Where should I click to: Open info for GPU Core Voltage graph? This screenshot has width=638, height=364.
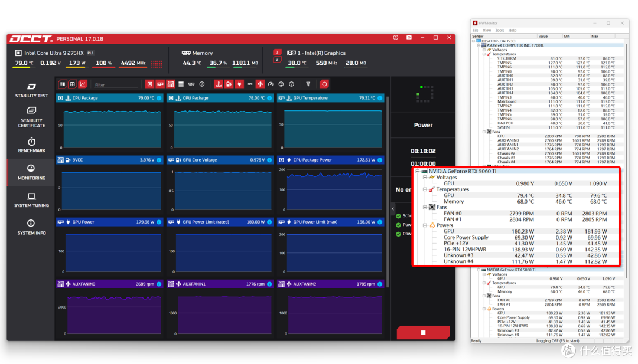269,160
